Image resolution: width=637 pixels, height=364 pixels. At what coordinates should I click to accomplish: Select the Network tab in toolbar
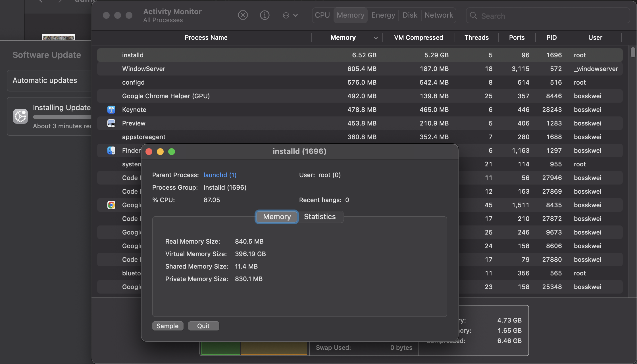click(439, 15)
